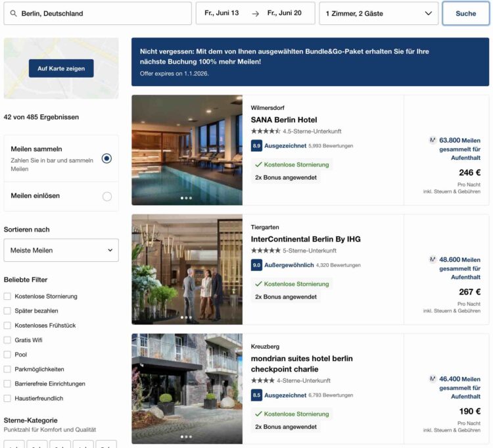Enable the Kostenloses Frühstück filter
The width and height of the screenshot is (493, 448).
(7, 325)
